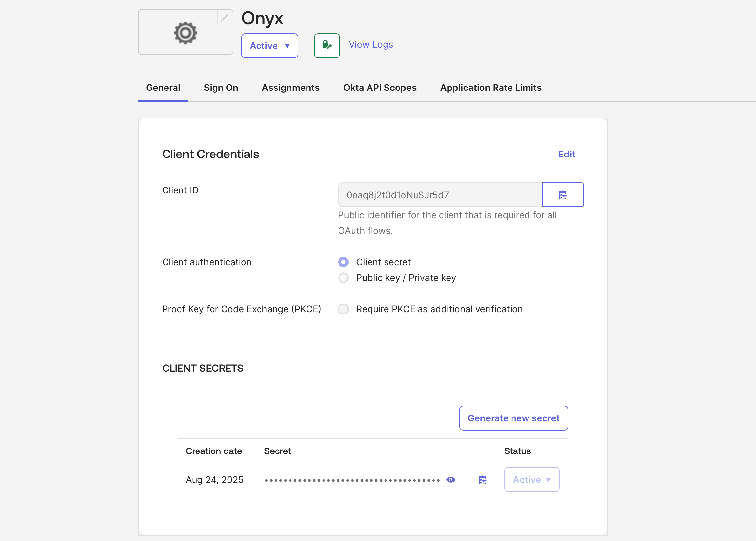Click the gear application logo image
The image size is (756, 541).
tap(185, 32)
